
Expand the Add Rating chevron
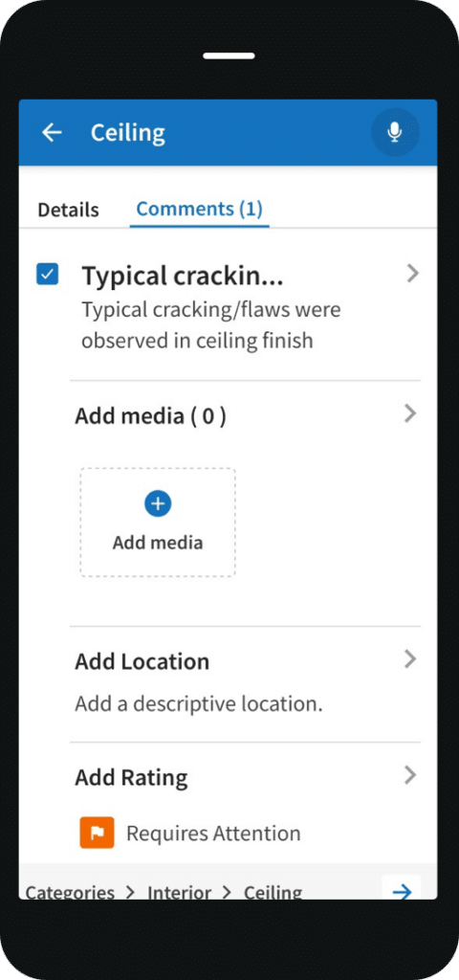click(x=410, y=775)
